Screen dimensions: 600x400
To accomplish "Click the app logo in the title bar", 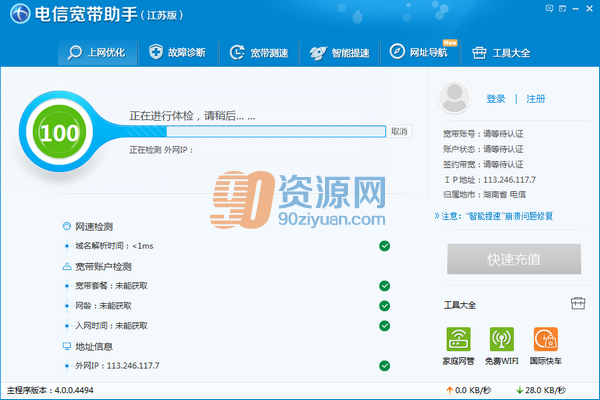I will pos(20,13).
